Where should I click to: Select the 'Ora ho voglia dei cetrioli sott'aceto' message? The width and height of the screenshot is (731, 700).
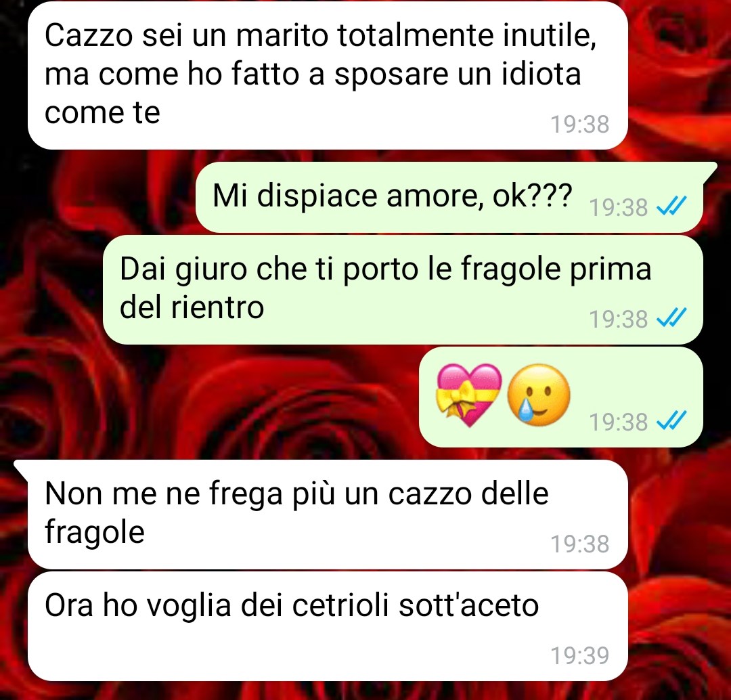tap(328, 626)
